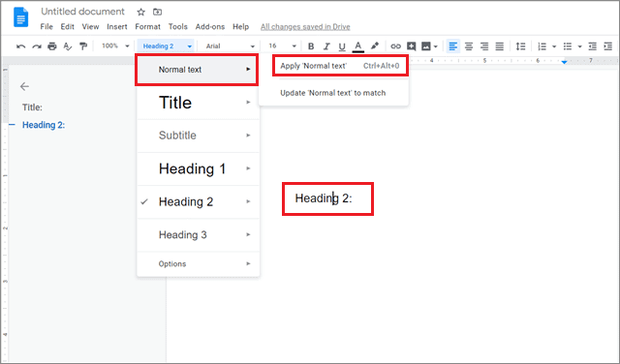The height and width of the screenshot is (364, 620).
Task: Choose Heading 3 style in list
Action: pos(198,235)
